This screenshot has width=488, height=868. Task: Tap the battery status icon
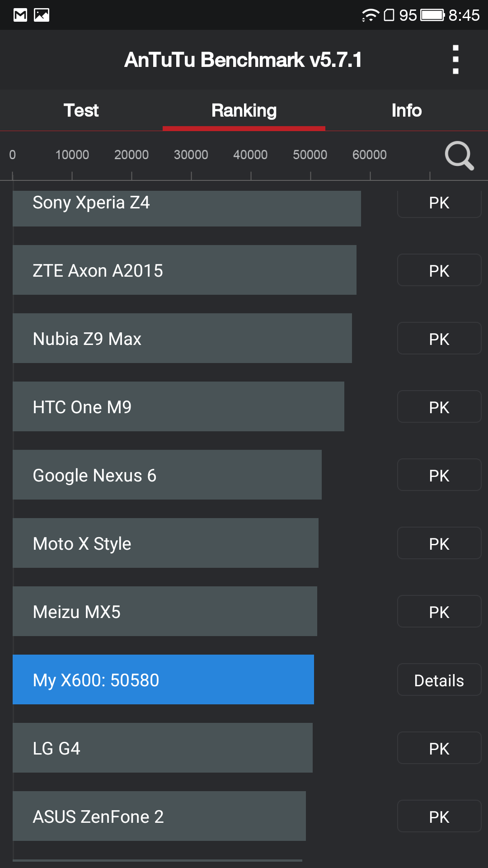pyautogui.click(x=432, y=15)
